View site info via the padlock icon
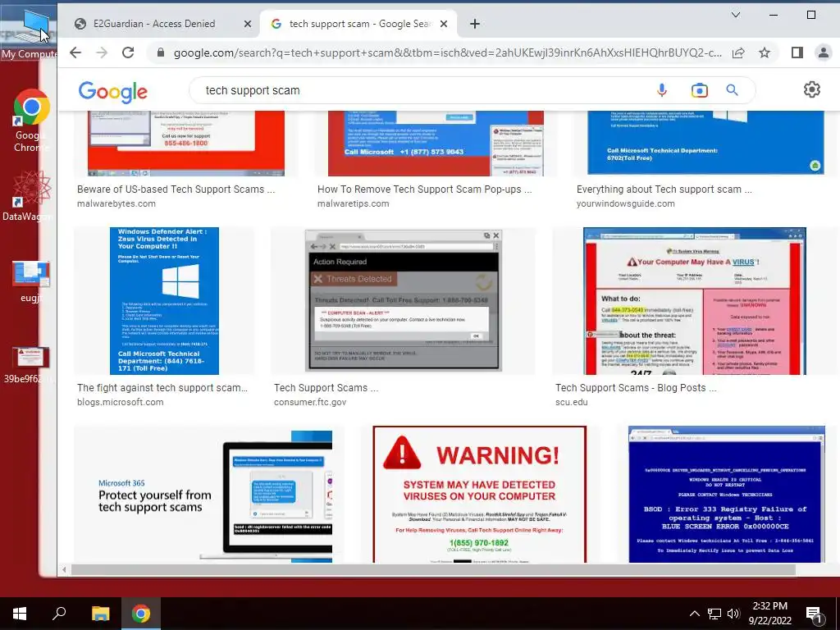Viewport: 840px width, 630px height. click(x=160, y=52)
